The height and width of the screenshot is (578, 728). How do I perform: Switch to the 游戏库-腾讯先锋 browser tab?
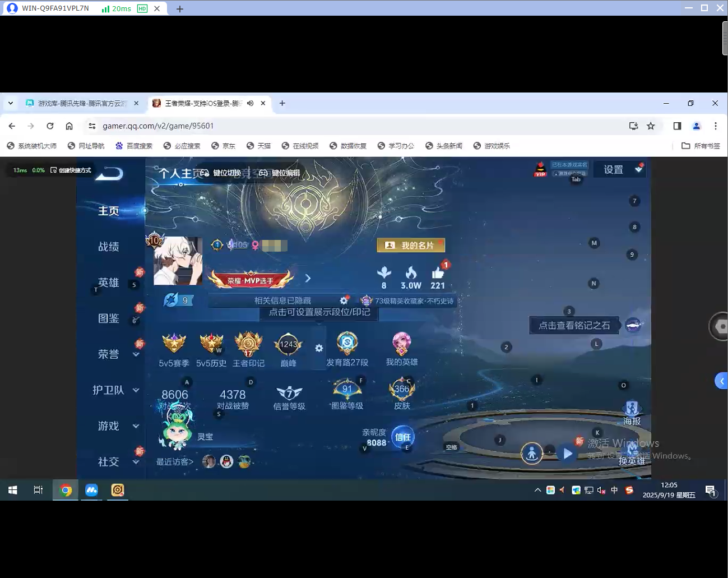coord(82,103)
